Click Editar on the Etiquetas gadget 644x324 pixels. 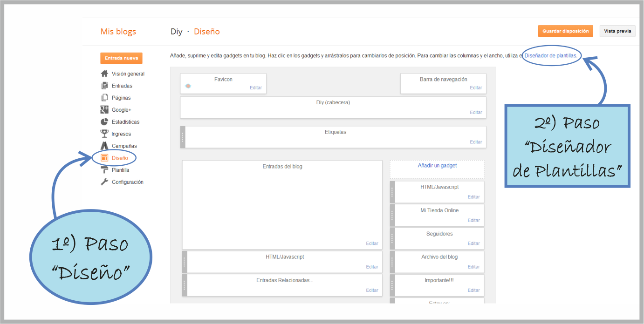476,142
